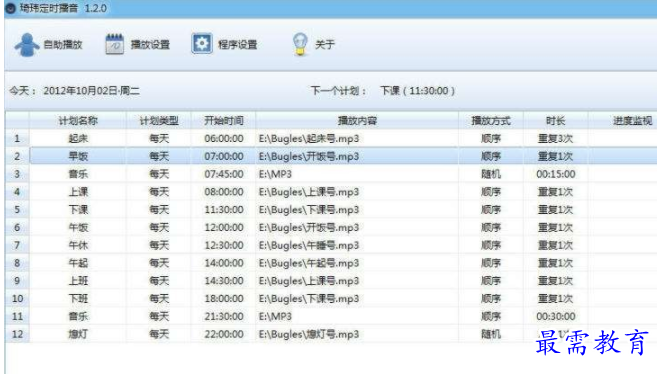The width and height of the screenshot is (657, 374).
Task: Open 程序设置 gear icon
Action: pyautogui.click(x=202, y=44)
